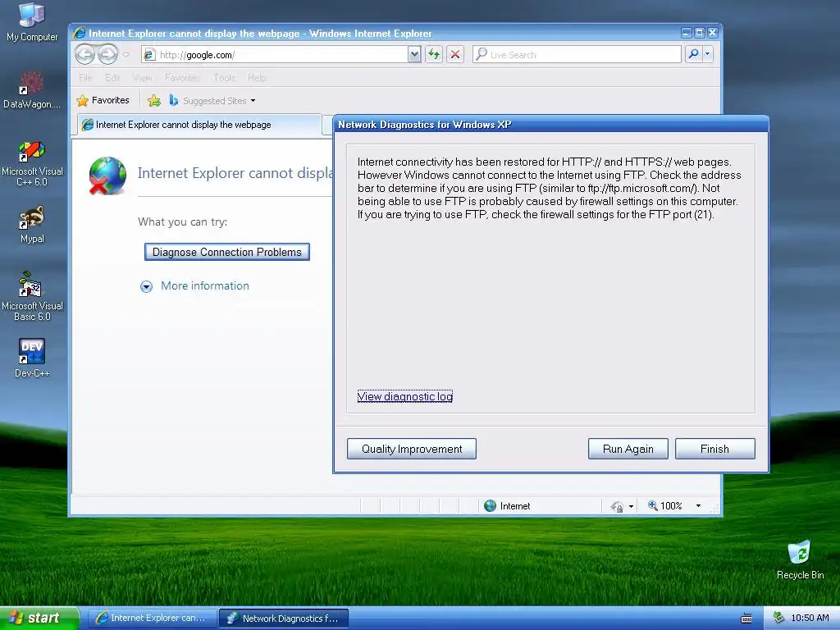Image resolution: width=840 pixels, height=630 pixels.
Task: Minimize the Internet Explorer window
Action: [687, 33]
